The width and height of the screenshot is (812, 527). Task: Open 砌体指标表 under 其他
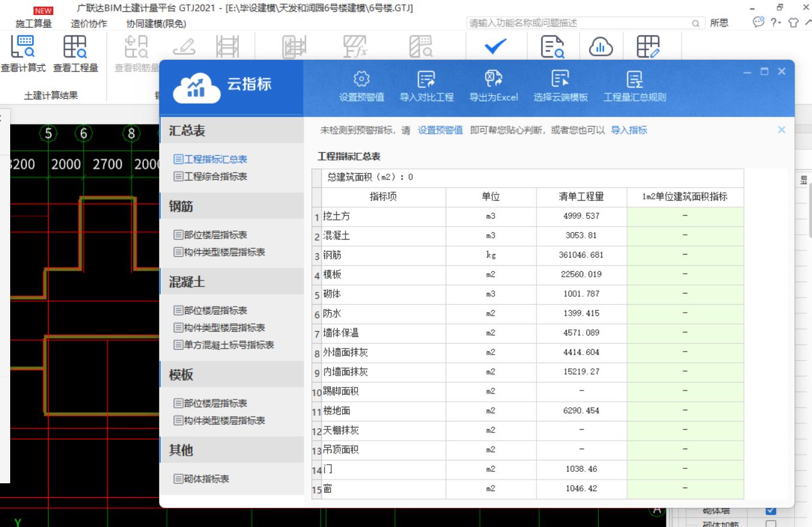pyautogui.click(x=201, y=479)
